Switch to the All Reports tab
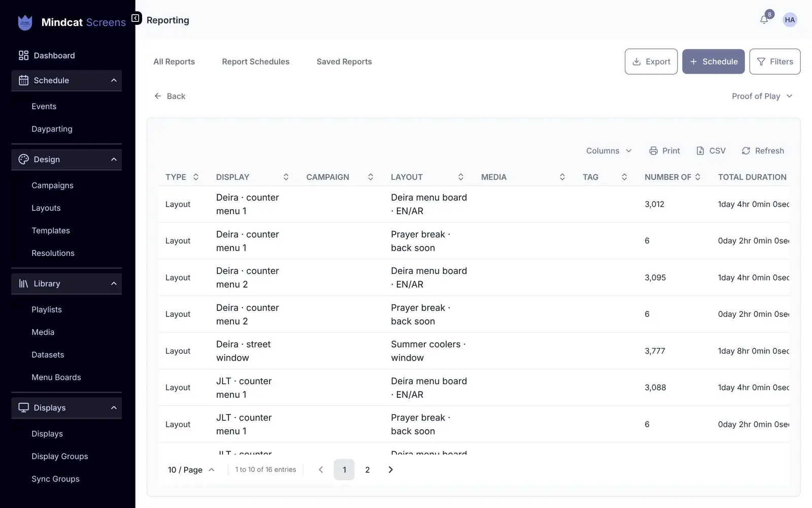812x508 pixels. tap(174, 61)
